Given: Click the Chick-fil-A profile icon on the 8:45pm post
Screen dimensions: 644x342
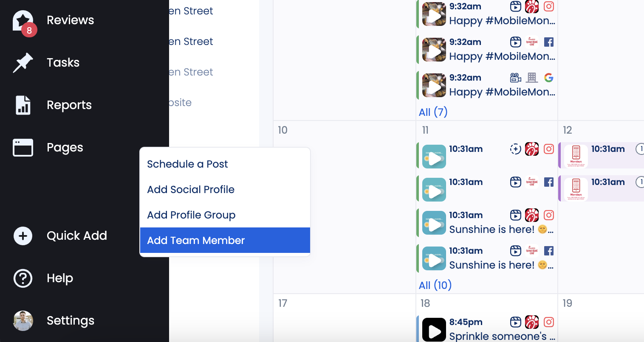Looking at the screenshot, I should [531, 322].
